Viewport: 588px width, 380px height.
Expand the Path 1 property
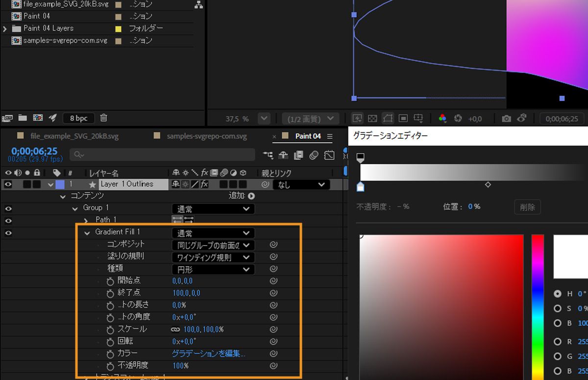click(87, 220)
